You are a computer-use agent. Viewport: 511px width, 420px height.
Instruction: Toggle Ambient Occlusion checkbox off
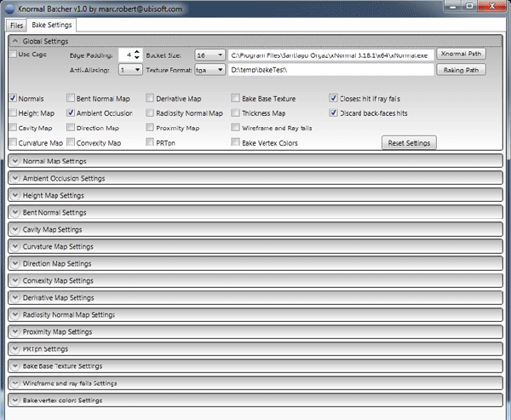(x=71, y=112)
